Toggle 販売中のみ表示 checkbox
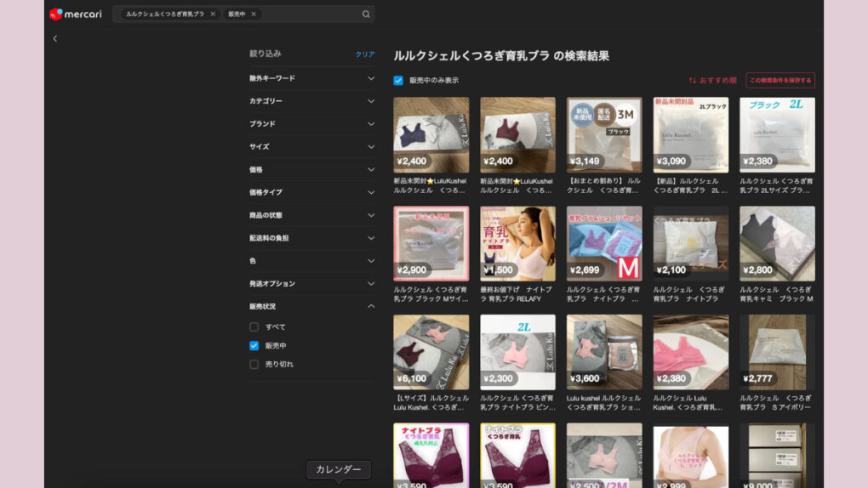Screen dimensions: 868x488 tap(398, 80)
